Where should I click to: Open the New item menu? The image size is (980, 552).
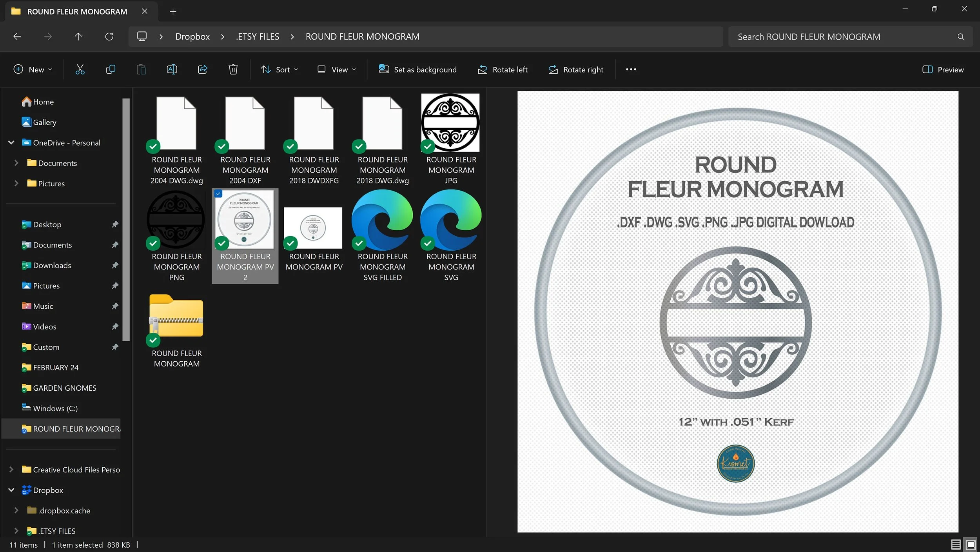(33, 70)
